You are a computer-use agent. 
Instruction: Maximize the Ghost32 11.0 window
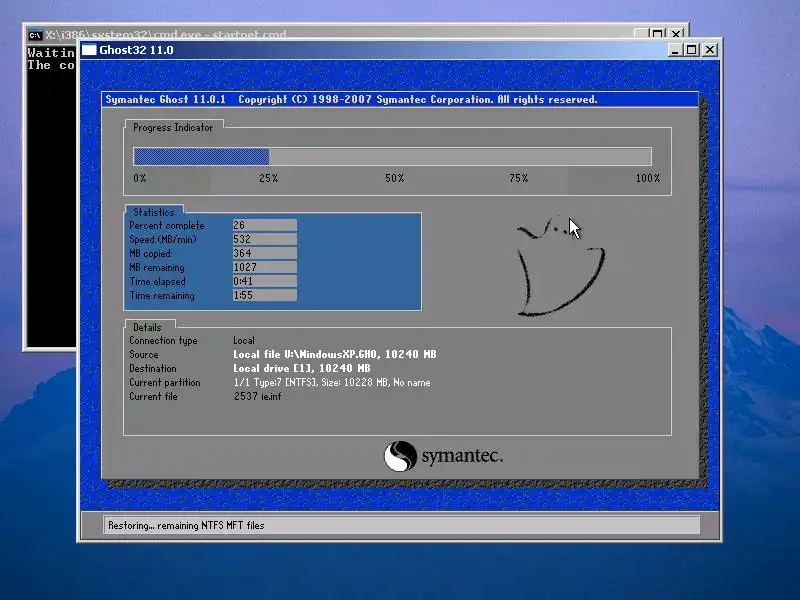[x=691, y=50]
